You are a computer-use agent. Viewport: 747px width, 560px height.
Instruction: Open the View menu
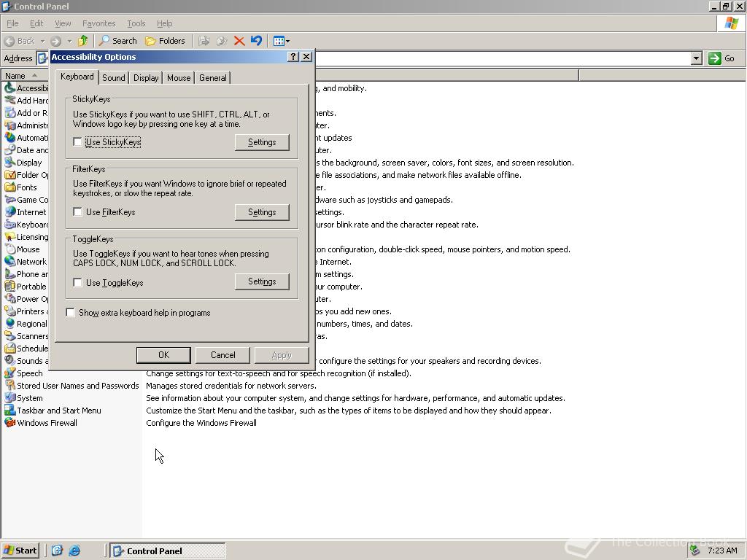click(x=63, y=23)
